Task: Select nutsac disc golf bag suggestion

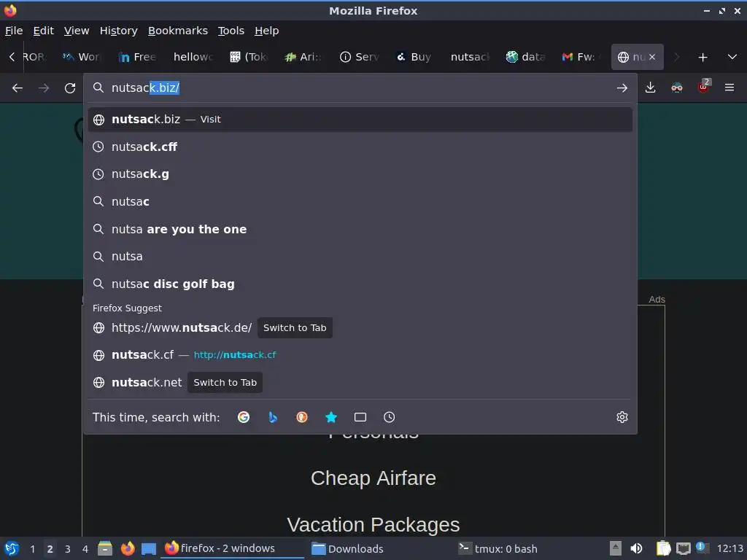Action: click(360, 284)
